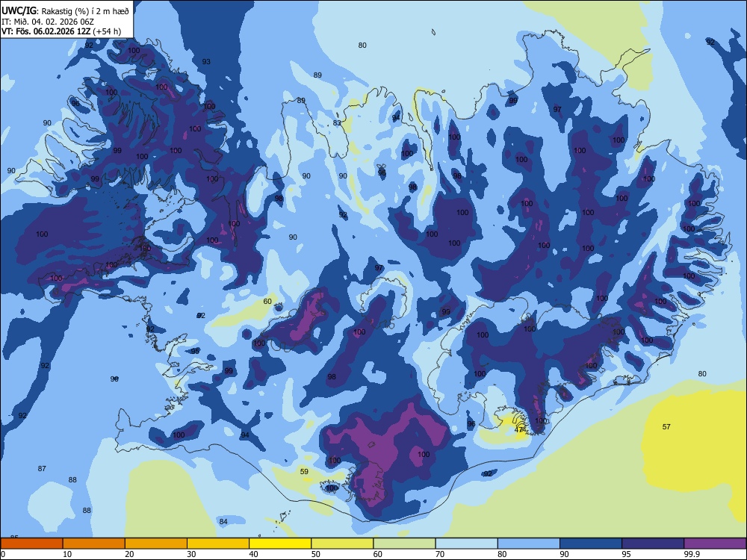
Task: Click the '93' humidity value on the map
Action: pyautogui.click(x=206, y=61)
